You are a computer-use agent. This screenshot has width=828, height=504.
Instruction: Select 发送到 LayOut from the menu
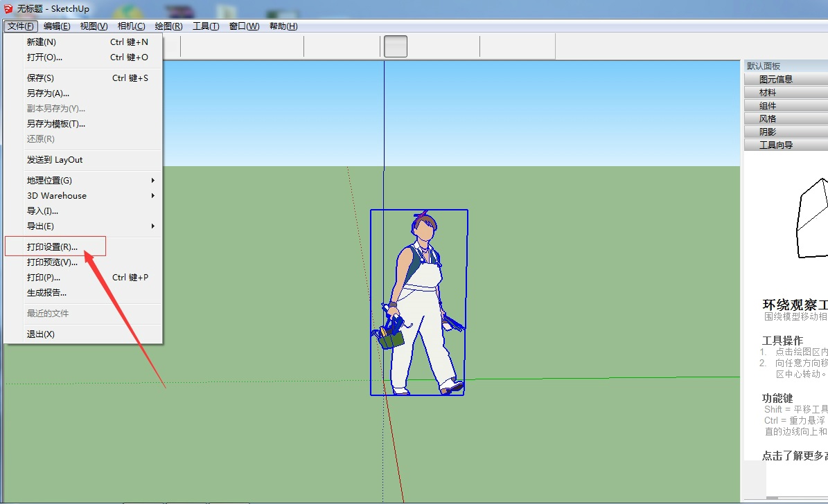[x=55, y=160]
